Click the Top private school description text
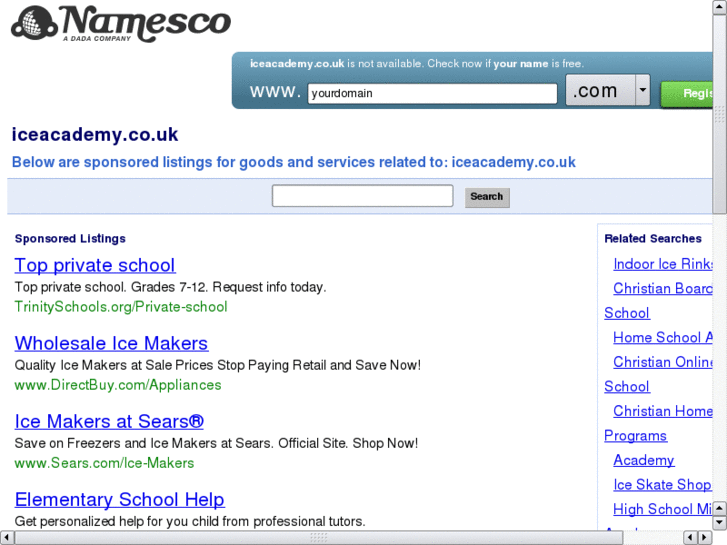This screenshot has height=545, width=727. pos(170,287)
